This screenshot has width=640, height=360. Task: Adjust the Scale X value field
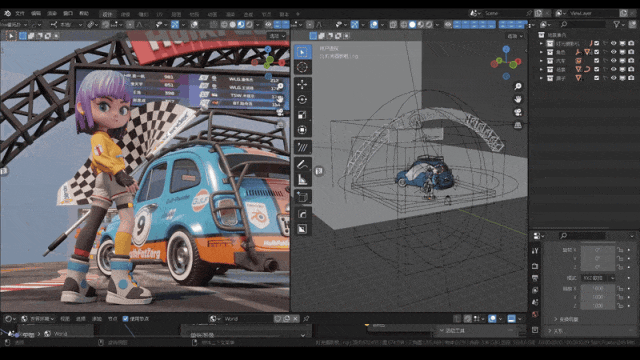pyautogui.click(x=598, y=288)
